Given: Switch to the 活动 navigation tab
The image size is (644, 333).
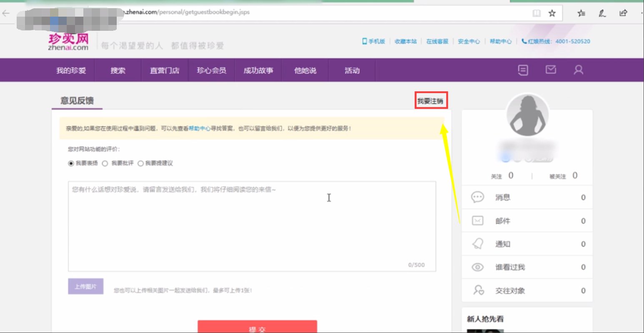Looking at the screenshot, I should [x=352, y=70].
